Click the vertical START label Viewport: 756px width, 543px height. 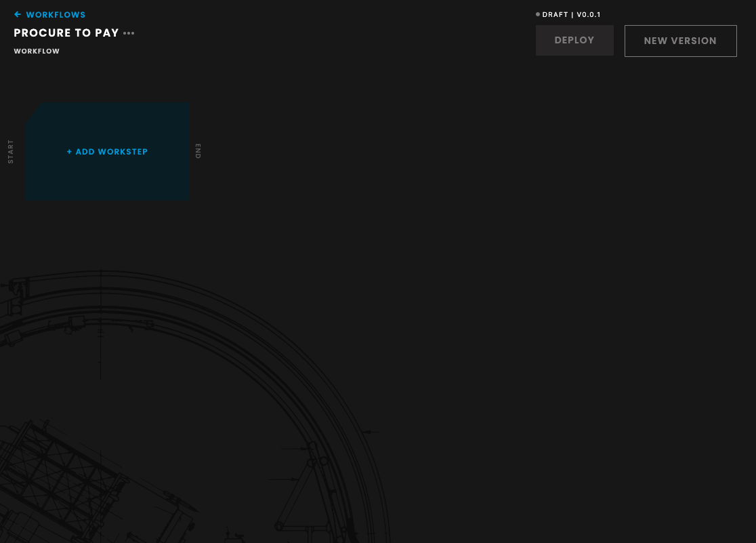coord(11,151)
